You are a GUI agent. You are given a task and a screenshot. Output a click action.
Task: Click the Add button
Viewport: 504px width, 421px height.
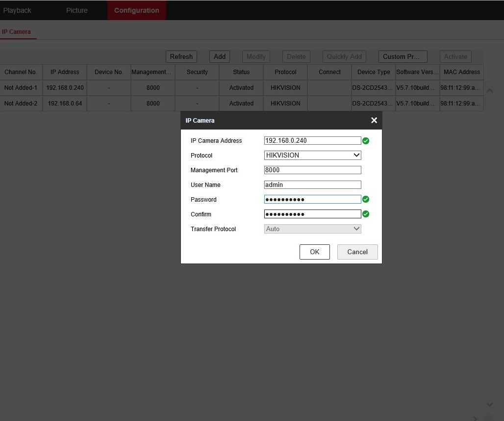(x=220, y=56)
